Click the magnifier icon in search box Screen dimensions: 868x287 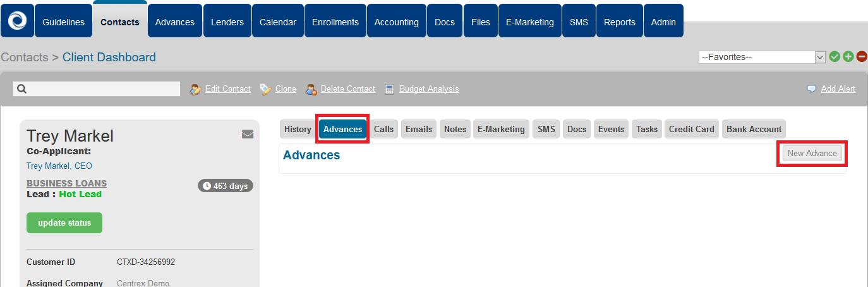[21, 89]
